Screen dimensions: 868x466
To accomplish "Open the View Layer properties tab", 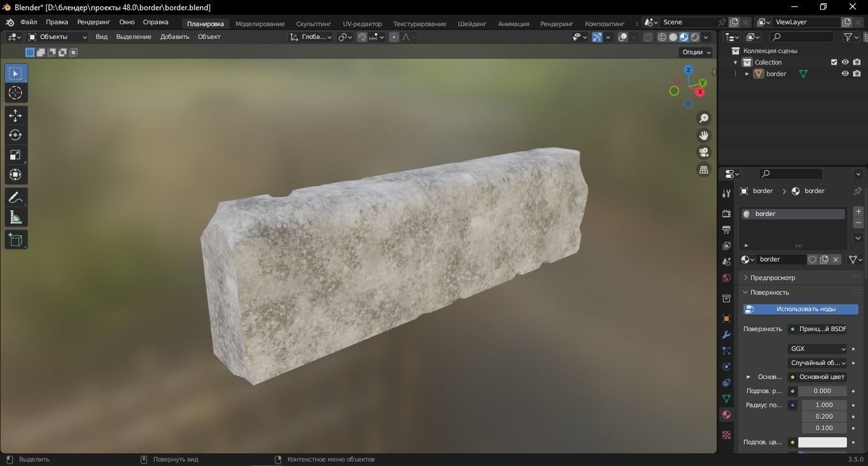I will coord(726,245).
